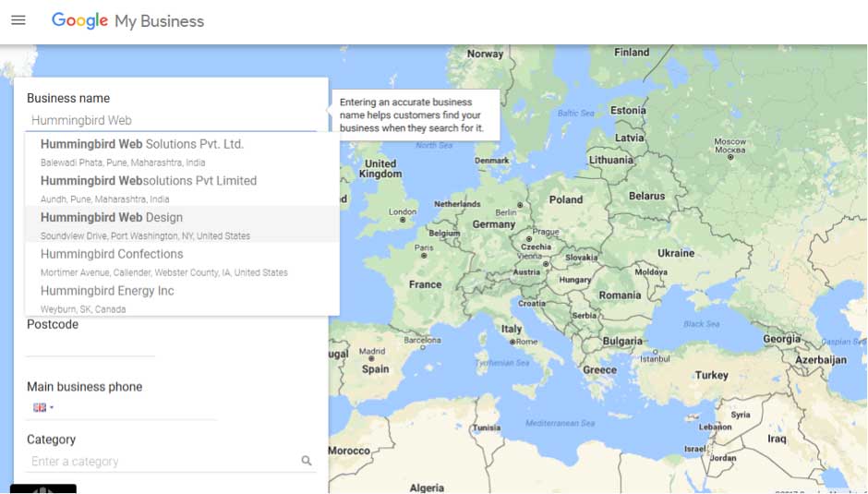Screen dimensions: 868x494
Task: Click the Poland label on the map
Action: [x=566, y=200]
